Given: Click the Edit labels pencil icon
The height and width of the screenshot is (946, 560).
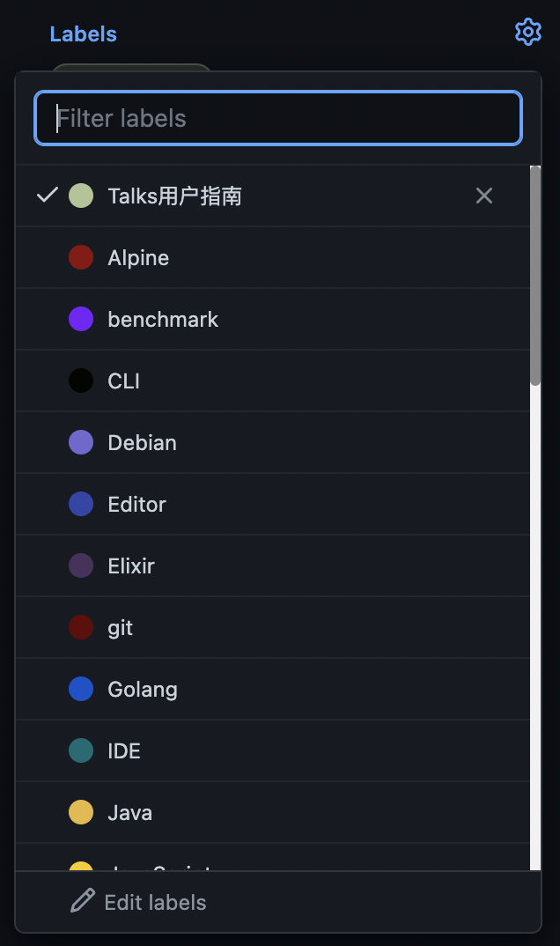Looking at the screenshot, I should point(82,901).
